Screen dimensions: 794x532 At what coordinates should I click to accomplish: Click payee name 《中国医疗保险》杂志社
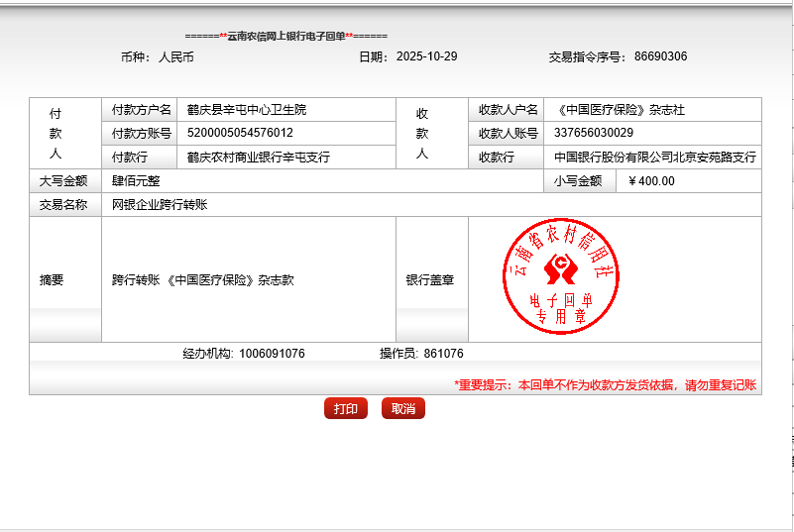tap(619, 110)
